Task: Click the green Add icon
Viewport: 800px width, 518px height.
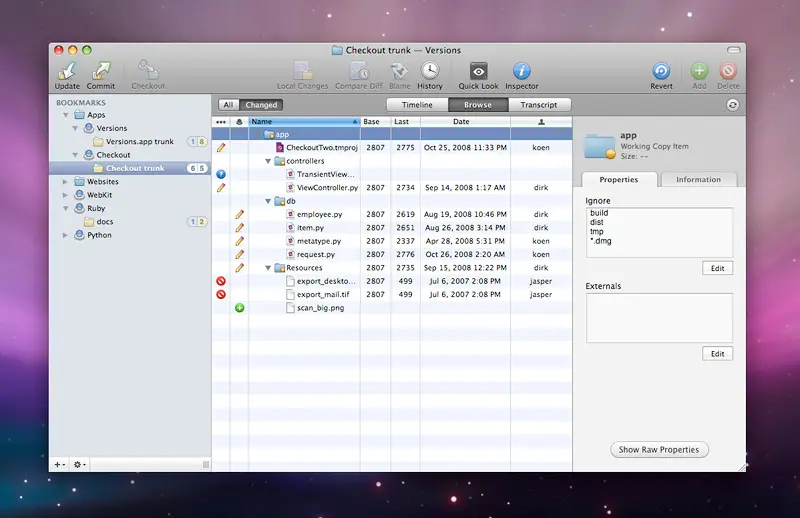Action: 699,71
